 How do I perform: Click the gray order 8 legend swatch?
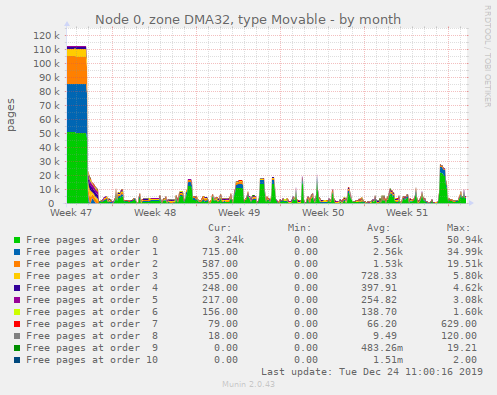pos(17,336)
